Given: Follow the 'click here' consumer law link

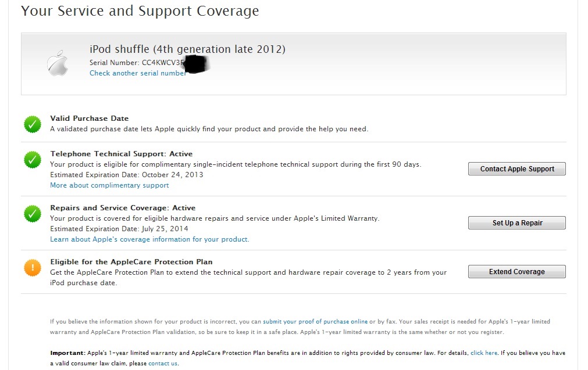Looking at the screenshot, I should pos(484,353).
